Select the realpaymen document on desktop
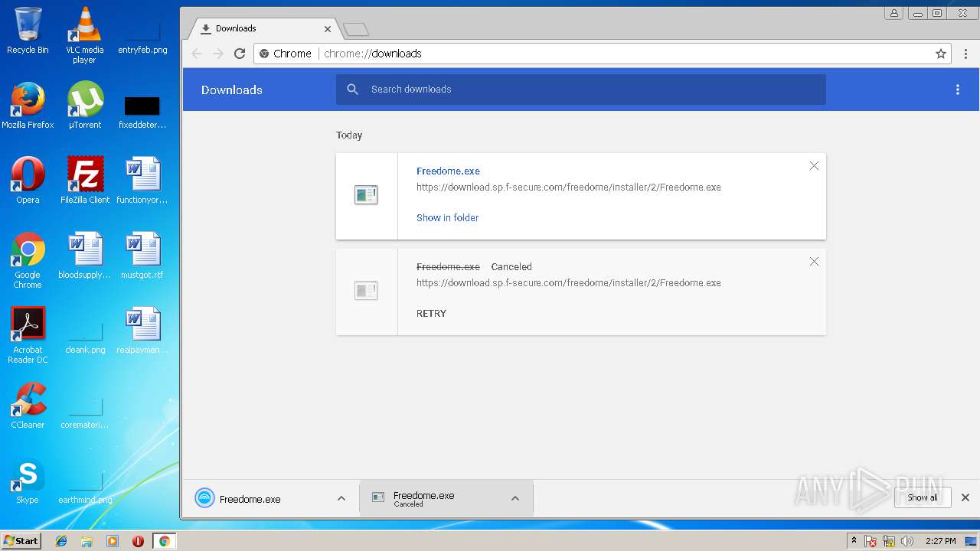 (142, 330)
